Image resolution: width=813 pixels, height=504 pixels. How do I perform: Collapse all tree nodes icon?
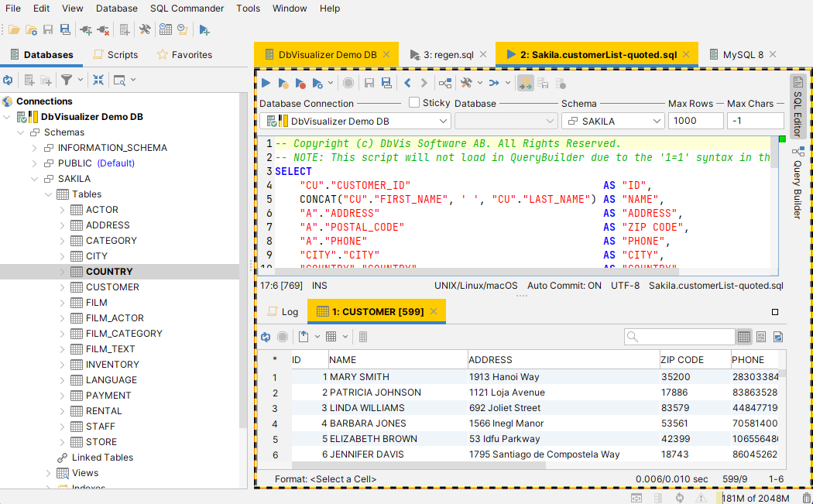click(98, 80)
